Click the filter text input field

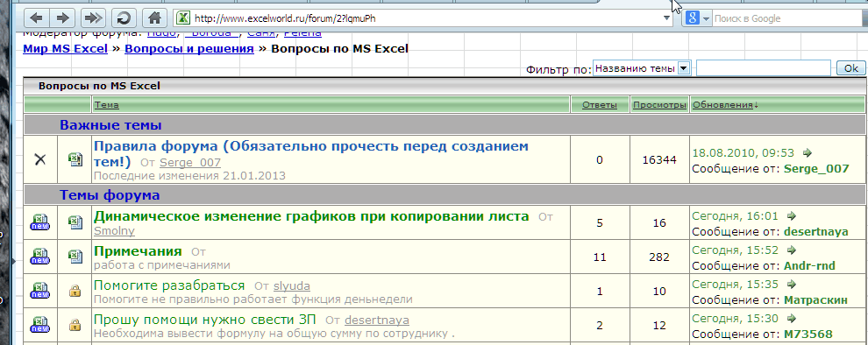[764, 68]
